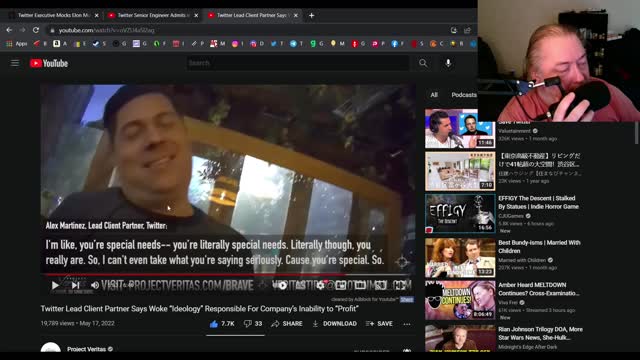Save video to a playlist
This screenshot has height=360, width=640.
[x=379, y=324]
